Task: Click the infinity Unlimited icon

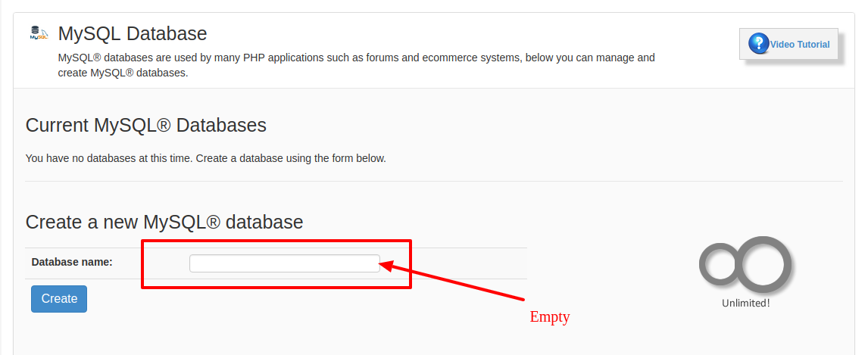Action: (745, 264)
